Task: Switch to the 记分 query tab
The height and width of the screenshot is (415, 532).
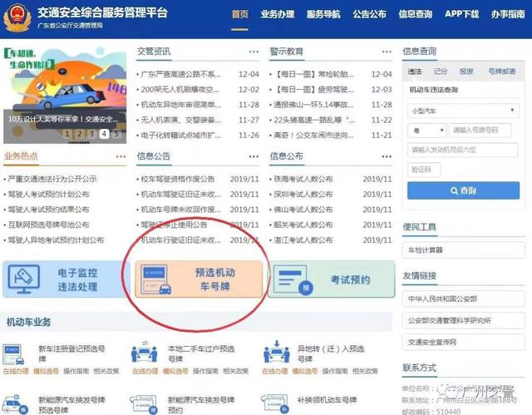Action: click(441, 72)
